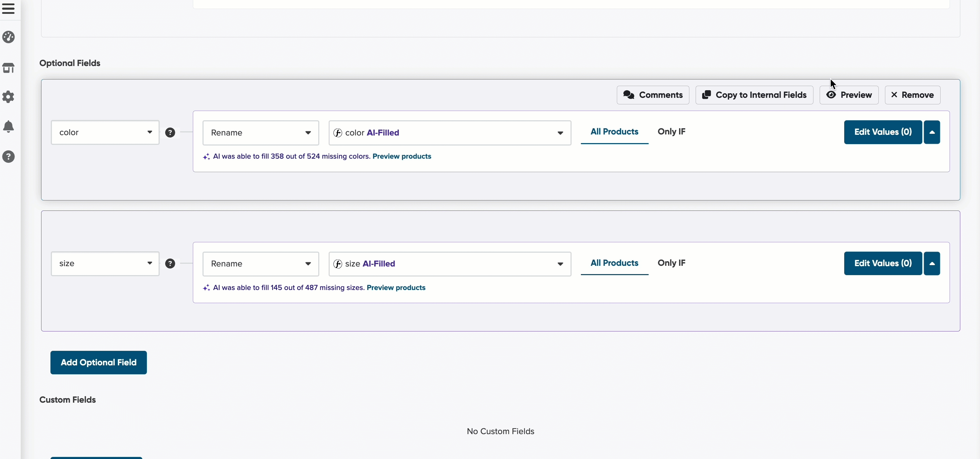This screenshot has height=459, width=980.
Task: Click Edit Values (0) for size
Action: tap(883, 263)
